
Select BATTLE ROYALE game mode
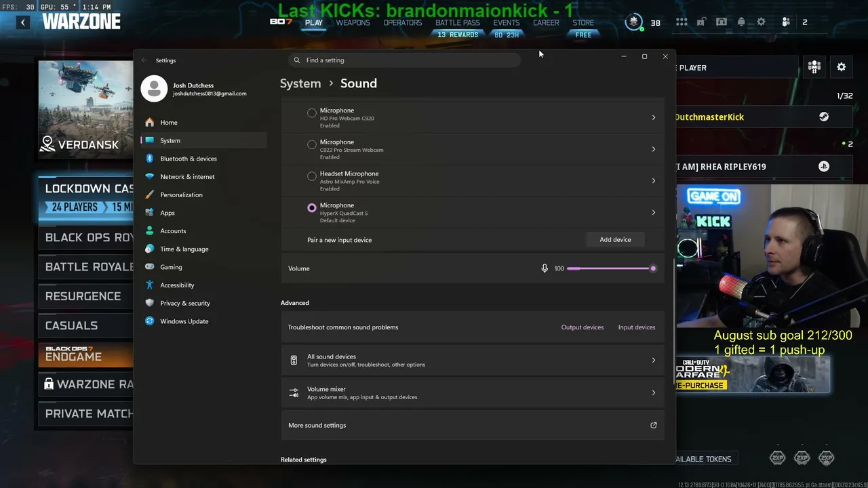[85, 266]
